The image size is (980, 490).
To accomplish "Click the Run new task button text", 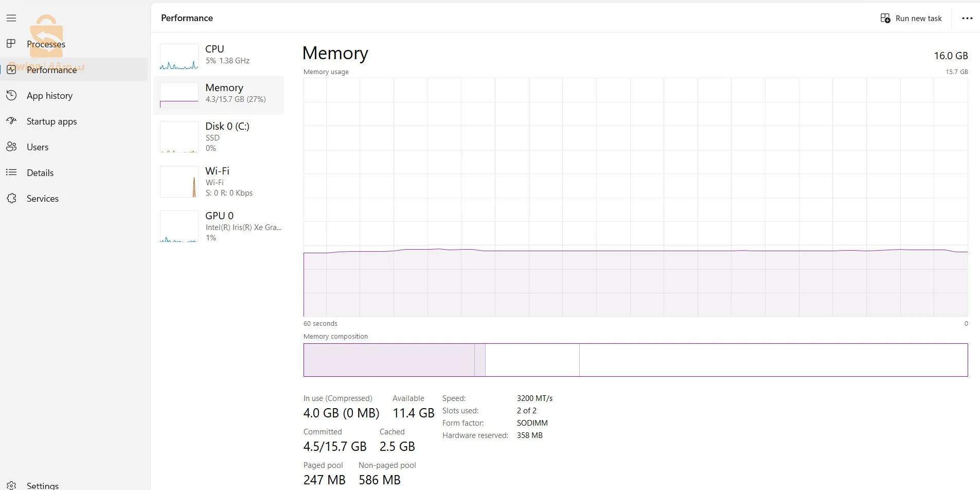I will tap(918, 19).
